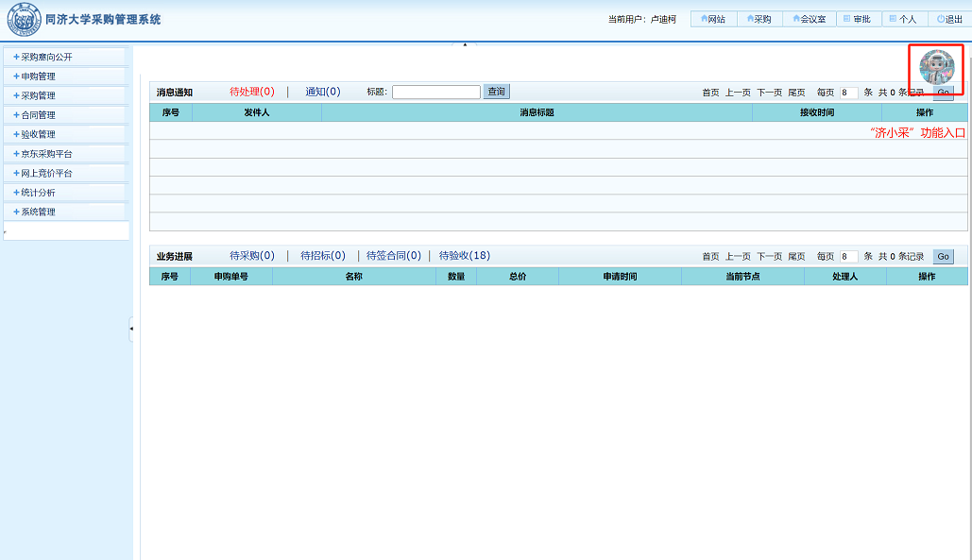Viewport: 972px width, 560px height.
Task: Open the 个人 toolbar button
Action: [902, 19]
